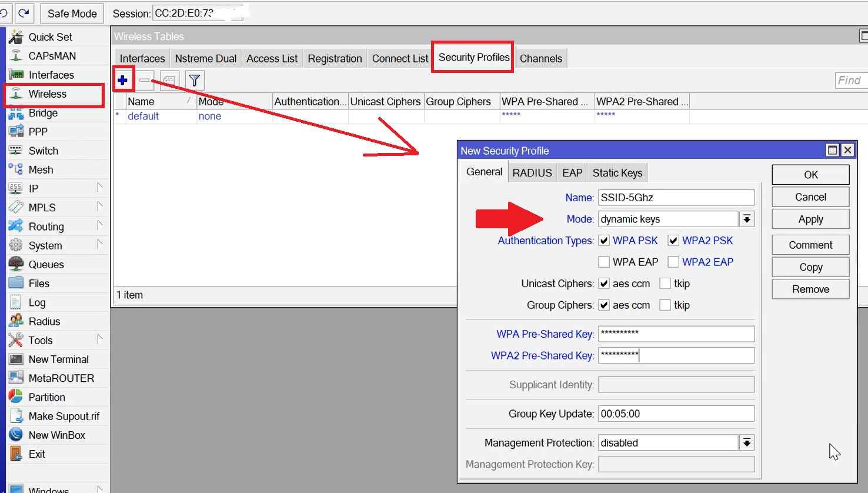
Task: Open the Mode dropdown arrow
Action: coord(747,219)
